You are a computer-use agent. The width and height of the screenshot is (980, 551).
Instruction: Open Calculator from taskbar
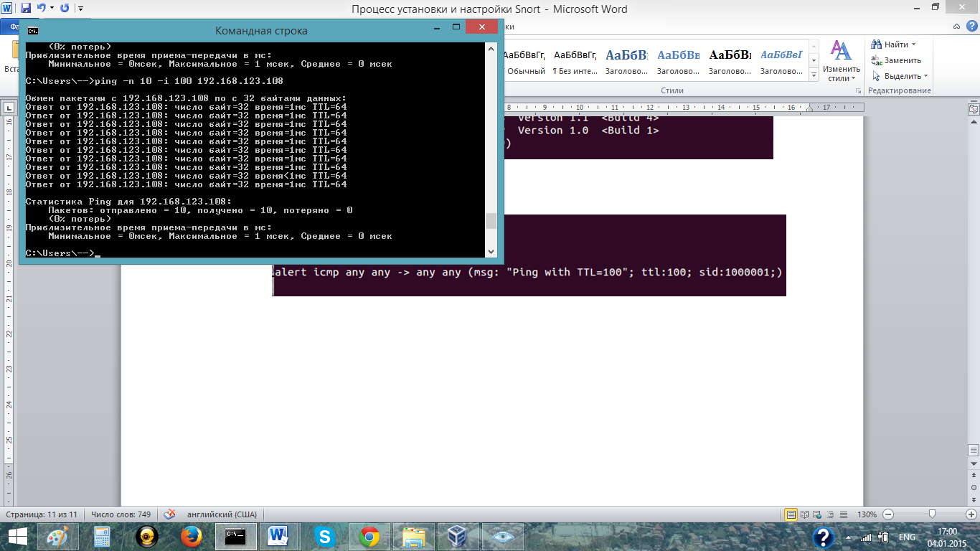(102, 537)
